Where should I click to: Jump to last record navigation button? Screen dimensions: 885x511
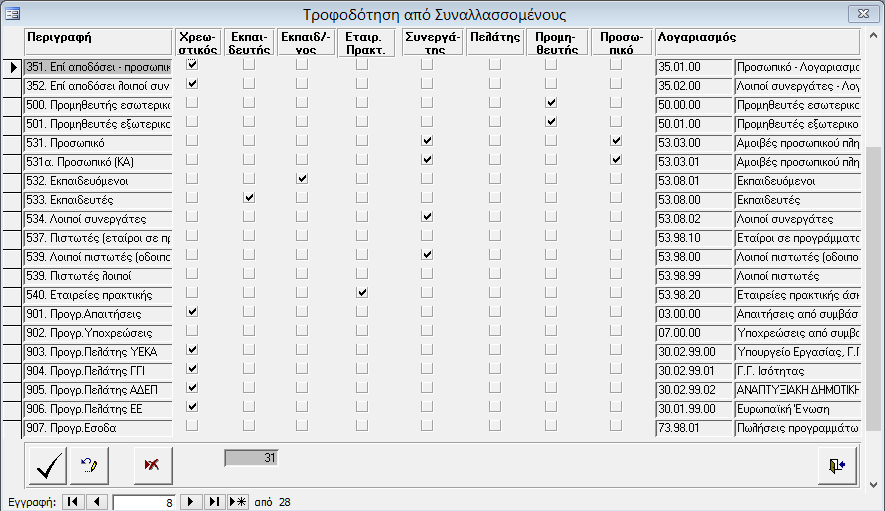(214, 502)
